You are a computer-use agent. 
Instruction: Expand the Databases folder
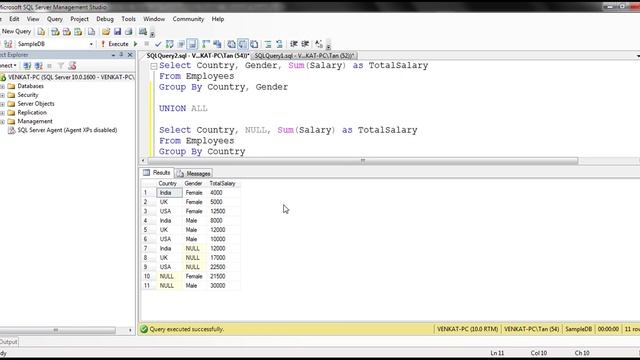(x=2, y=86)
